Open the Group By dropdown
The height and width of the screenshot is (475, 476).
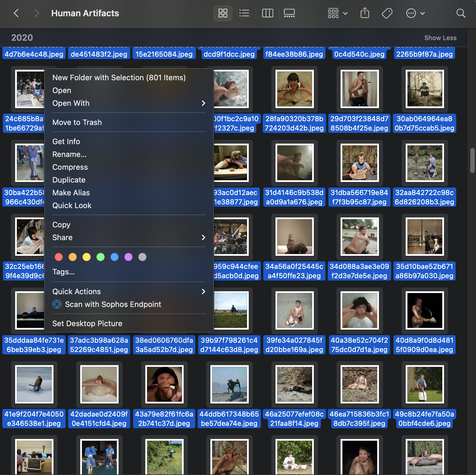pyautogui.click(x=337, y=13)
